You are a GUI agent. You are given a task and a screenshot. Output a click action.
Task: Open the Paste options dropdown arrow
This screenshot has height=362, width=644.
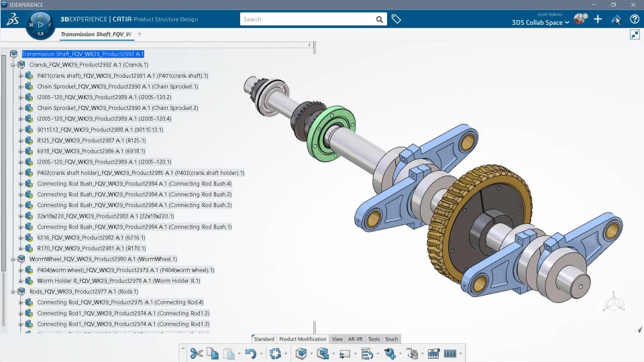pos(239,354)
